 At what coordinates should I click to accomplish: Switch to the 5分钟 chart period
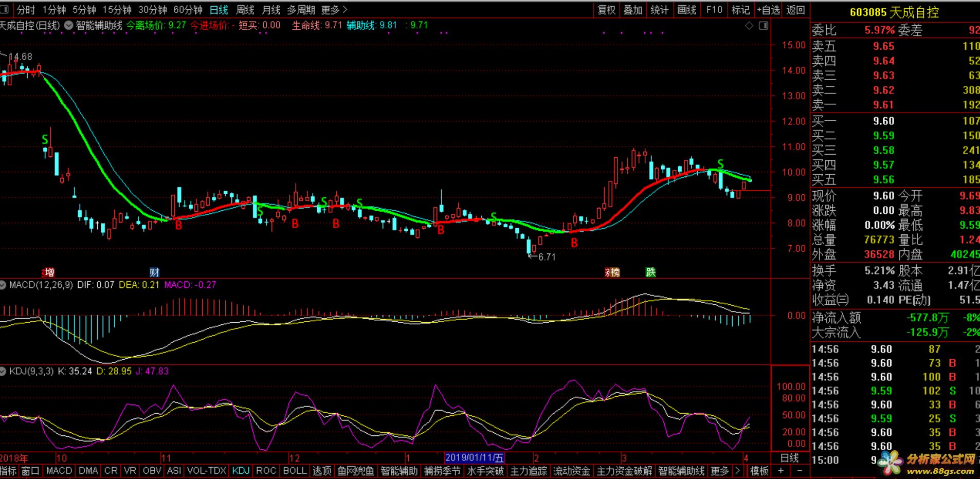coord(84,10)
